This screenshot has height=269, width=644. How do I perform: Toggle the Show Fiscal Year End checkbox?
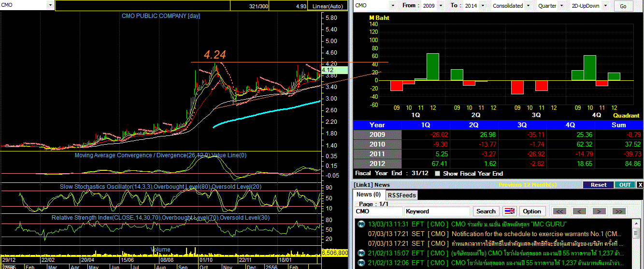pos(438,173)
